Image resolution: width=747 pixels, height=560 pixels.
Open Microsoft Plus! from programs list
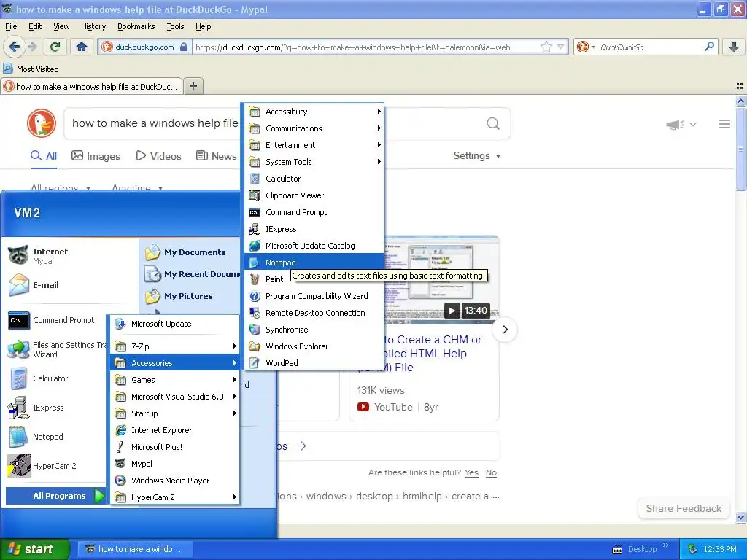point(175,447)
